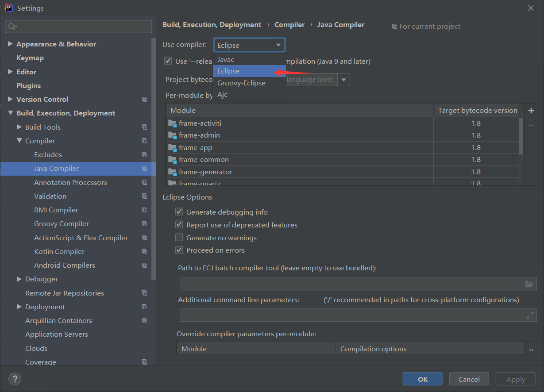
Task: Click the project-level icon beside Build Tools
Action: pyautogui.click(x=144, y=127)
